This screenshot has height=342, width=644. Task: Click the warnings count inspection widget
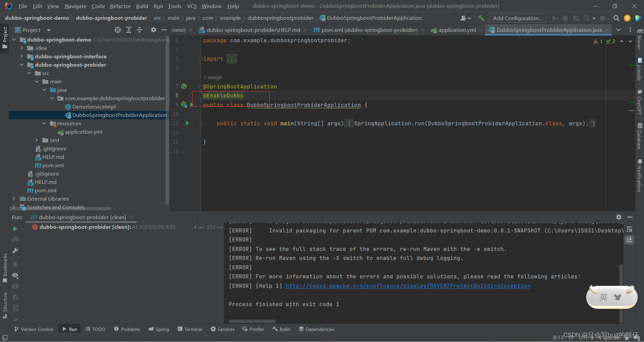click(x=598, y=41)
